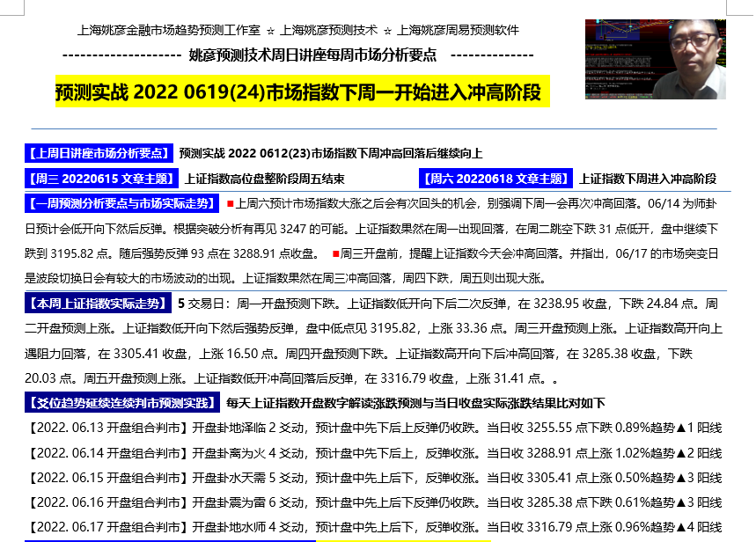Screen dimensions: 756x542
Task: Click the text '在 3238.95 收盘'
Action: (562, 304)
